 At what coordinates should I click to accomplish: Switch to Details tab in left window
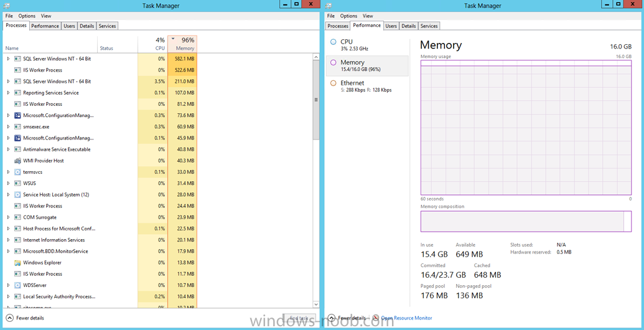pyautogui.click(x=87, y=26)
